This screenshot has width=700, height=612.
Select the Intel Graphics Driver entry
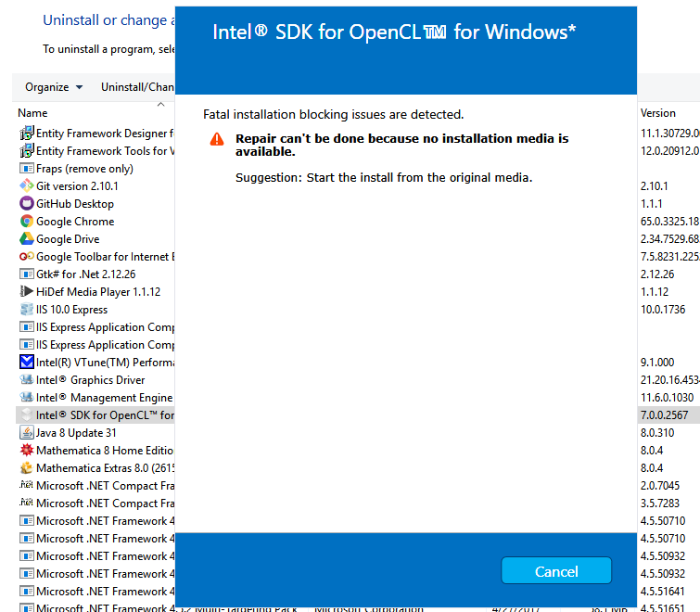click(x=90, y=380)
